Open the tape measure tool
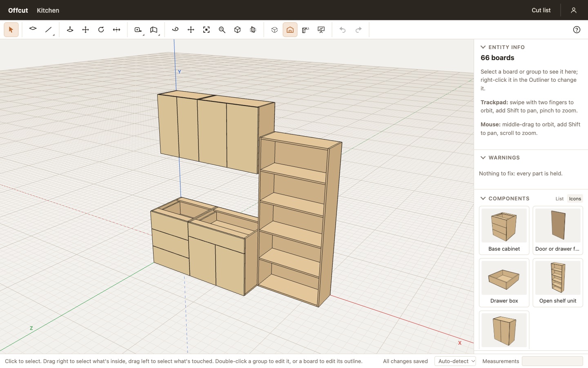This screenshot has height=368, width=588. 138,30
